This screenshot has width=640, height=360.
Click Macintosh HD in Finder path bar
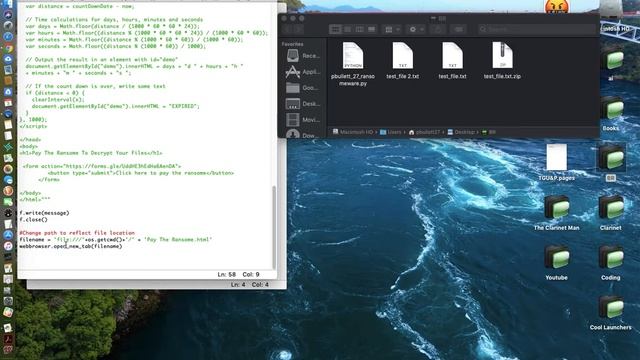353,132
